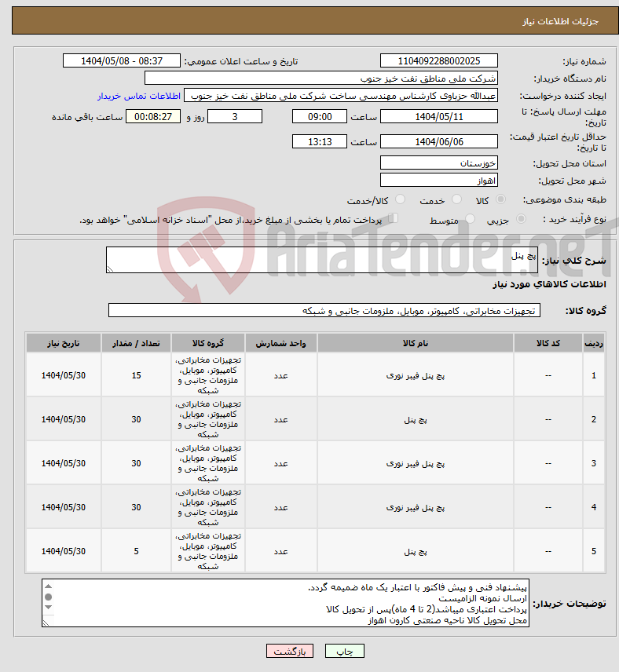Click the buyer notes text area
This screenshot has height=672, width=619.
click(285, 603)
